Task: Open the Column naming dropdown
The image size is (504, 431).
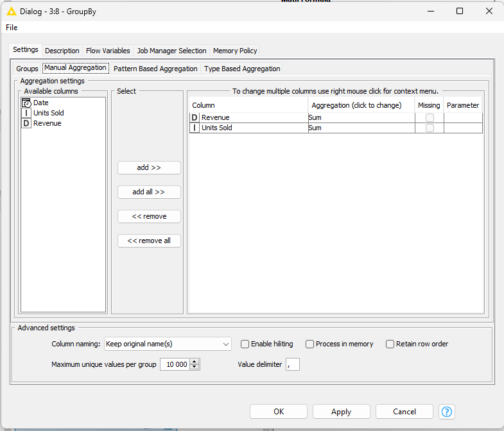Action: click(167, 344)
